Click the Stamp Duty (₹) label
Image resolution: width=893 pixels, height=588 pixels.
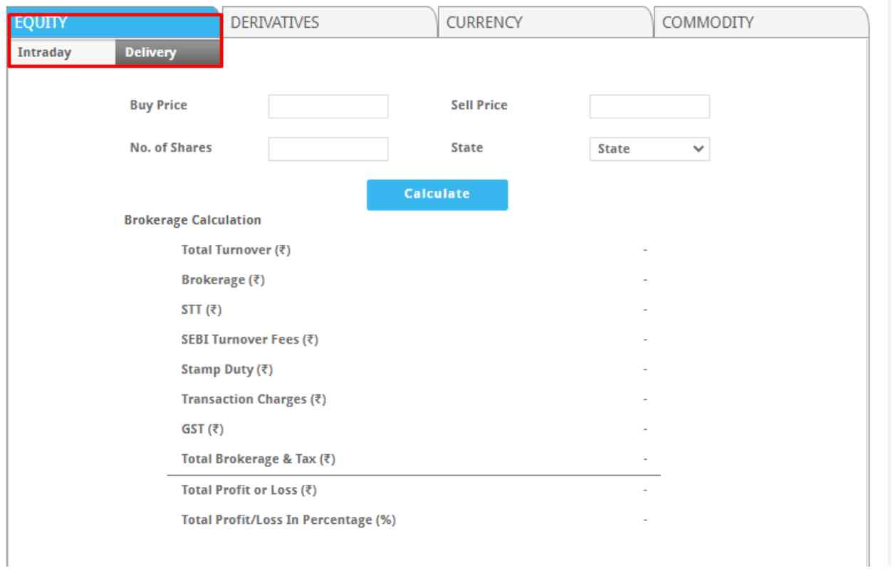pyautogui.click(x=228, y=369)
